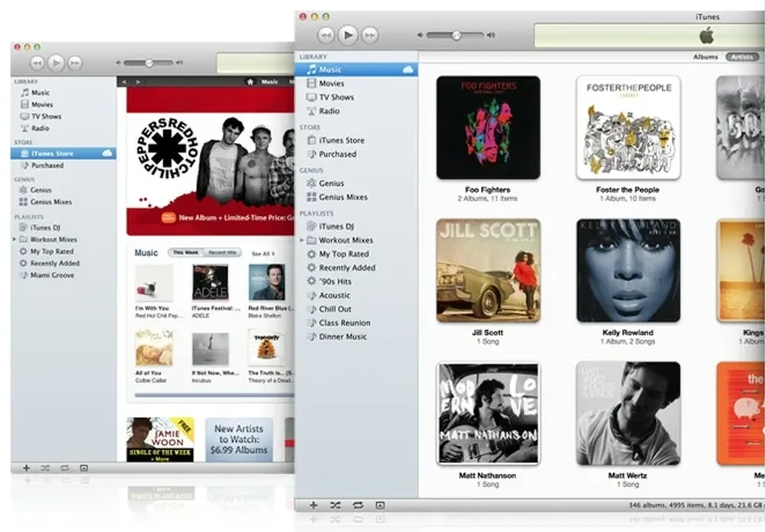This screenshot has width=766, height=532.
Task: Show the artwork viewer in the front window's bottom bar
Action: click(x=380, y=505)
